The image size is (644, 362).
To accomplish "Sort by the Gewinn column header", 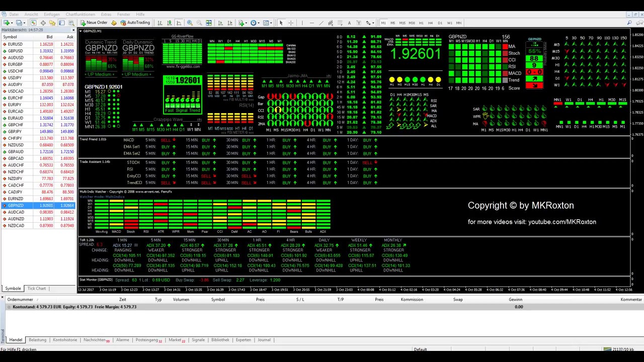I will [515, 300].
